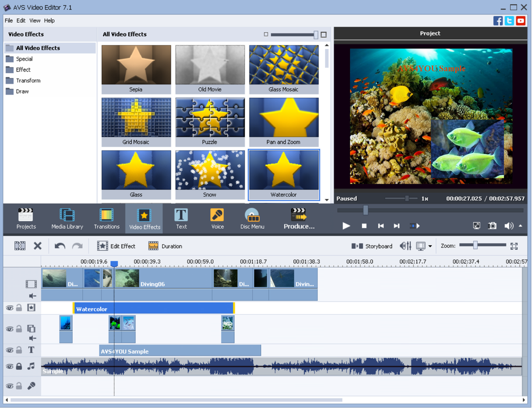Viewport: 532px width, 408px height.
Task: Select the Puzzle effect thumbnail
Action: 210,122
